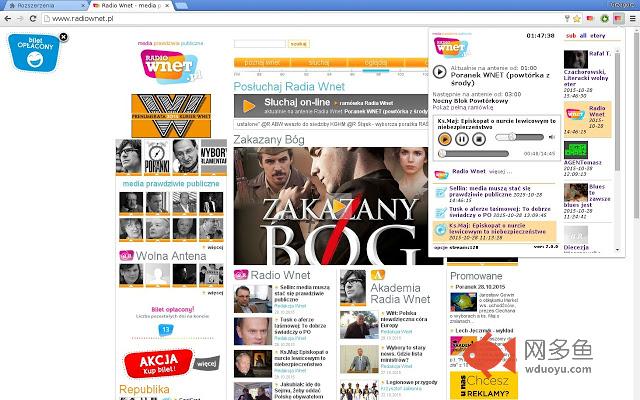This screenshot has width=640, height=400.
Task: Reload the page with the refresh icon
Action: point(33,18)
